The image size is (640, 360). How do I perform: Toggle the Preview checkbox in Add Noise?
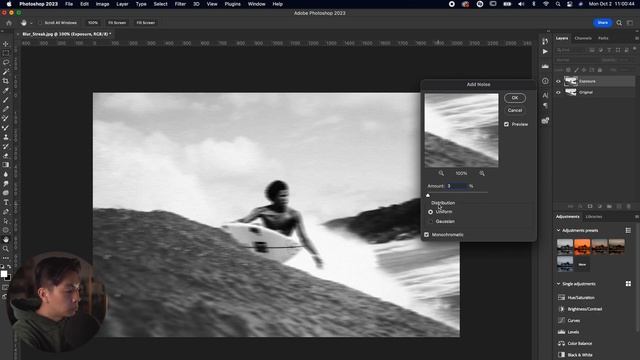click(507, 124)
